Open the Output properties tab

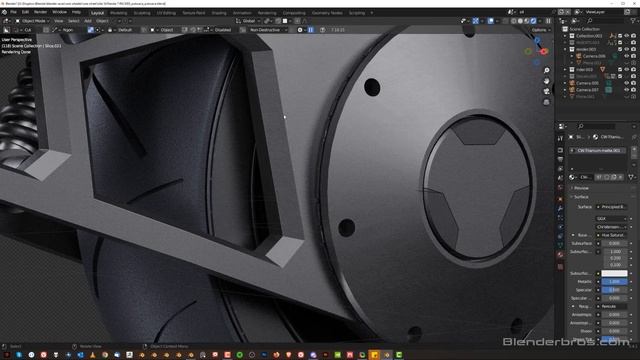560,159
